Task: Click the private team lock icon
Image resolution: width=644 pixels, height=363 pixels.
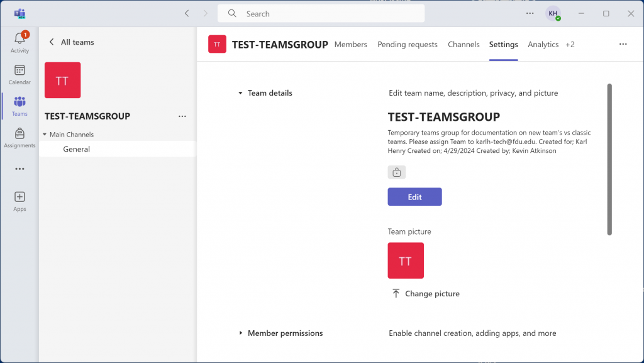Action: tap(396, 172)
